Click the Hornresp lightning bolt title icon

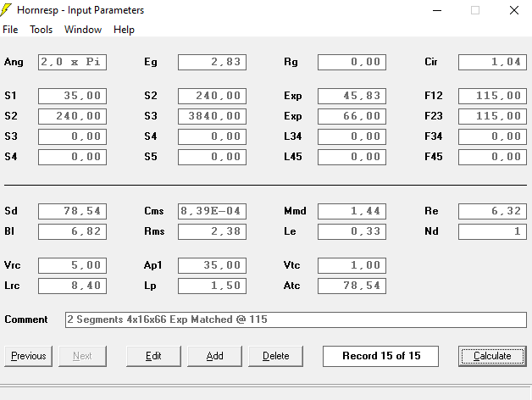pyautogui.click(x=6, y=10)
